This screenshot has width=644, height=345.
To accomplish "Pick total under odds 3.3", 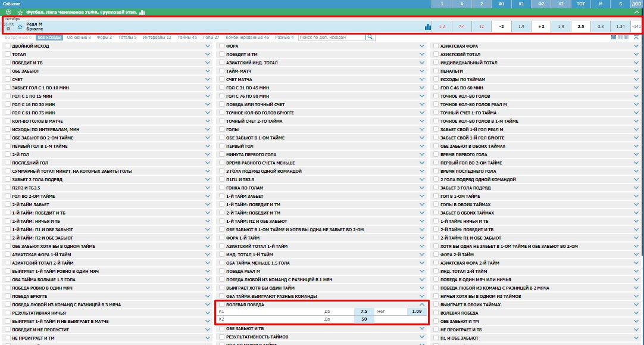I will click(601, 27).
